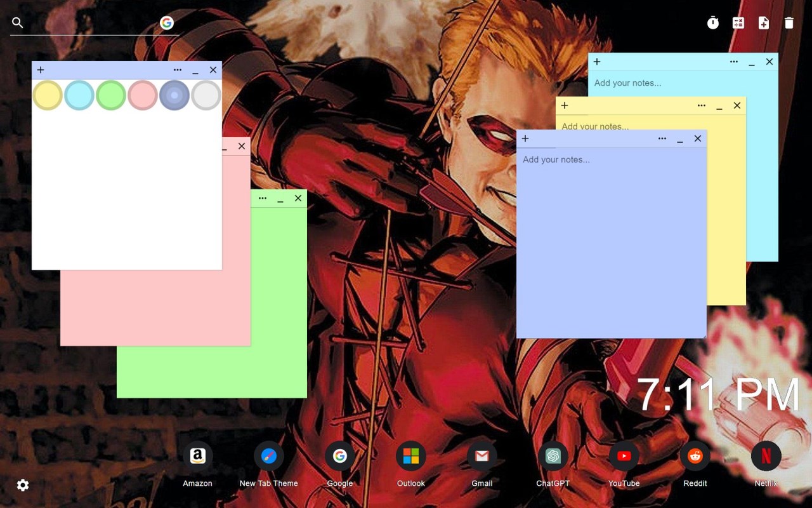Close the yellow note
The image size is (812, 508).
737,105
